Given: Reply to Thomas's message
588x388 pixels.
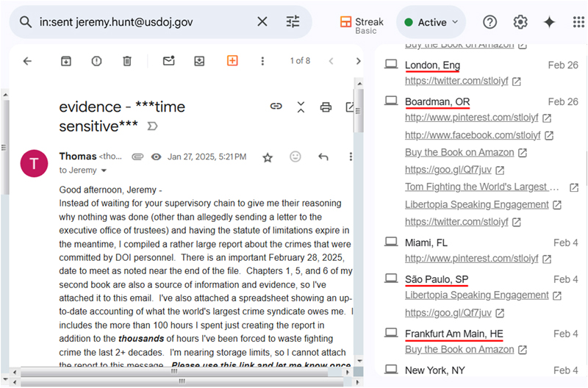Looking at the screenshot, I should [323, 157].
